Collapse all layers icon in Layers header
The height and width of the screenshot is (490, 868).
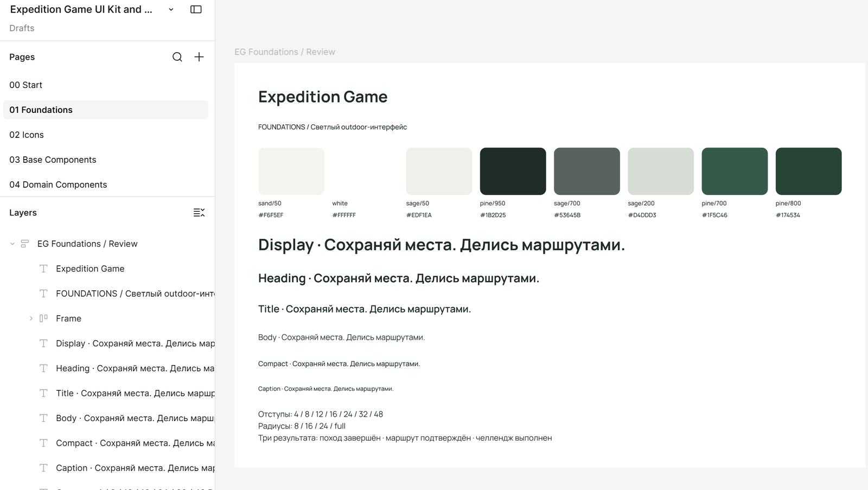pyautogui.click(x=199, y=213)
